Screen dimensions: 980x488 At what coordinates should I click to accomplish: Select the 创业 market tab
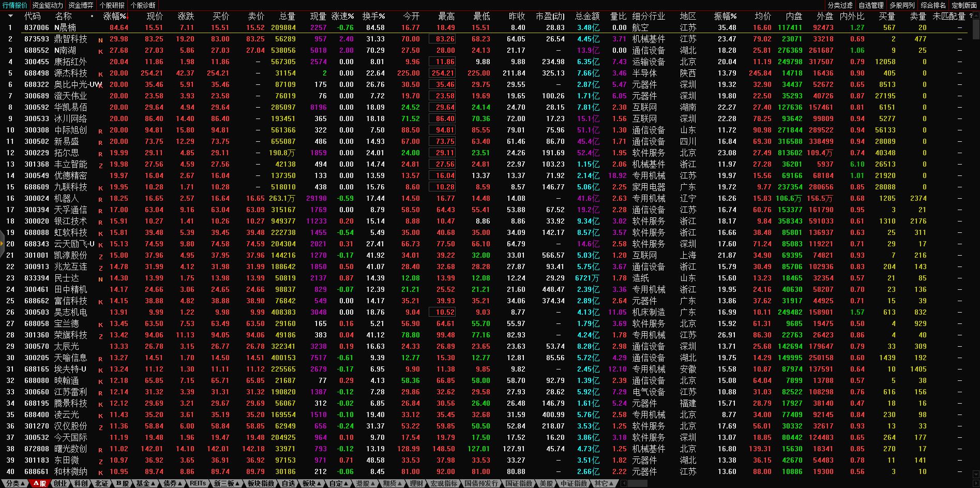61,483
